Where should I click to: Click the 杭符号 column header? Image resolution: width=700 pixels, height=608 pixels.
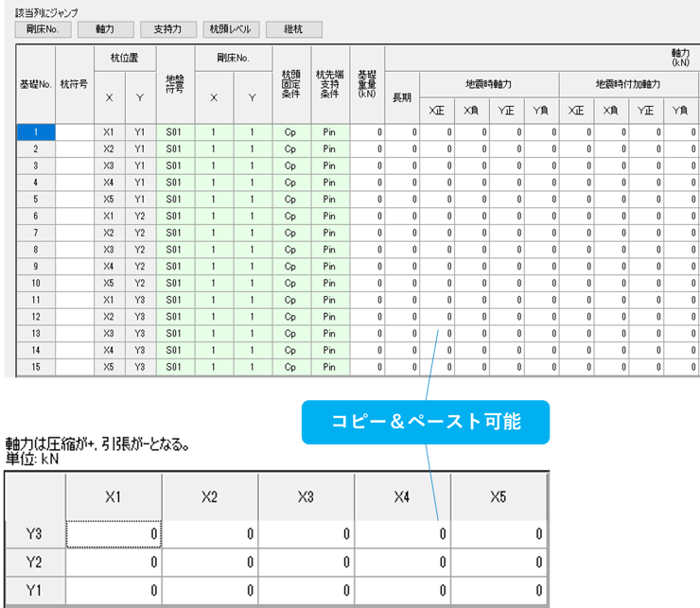[x=75, y=84]
